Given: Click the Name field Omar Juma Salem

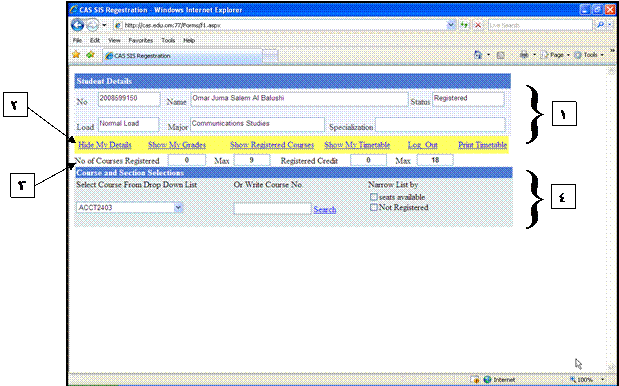Looking at the screenshot, I should (x=299, y=99).
